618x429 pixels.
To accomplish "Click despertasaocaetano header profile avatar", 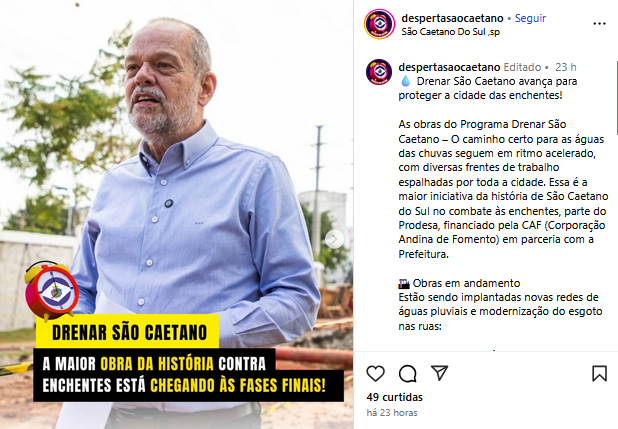I will coord(380,24).
